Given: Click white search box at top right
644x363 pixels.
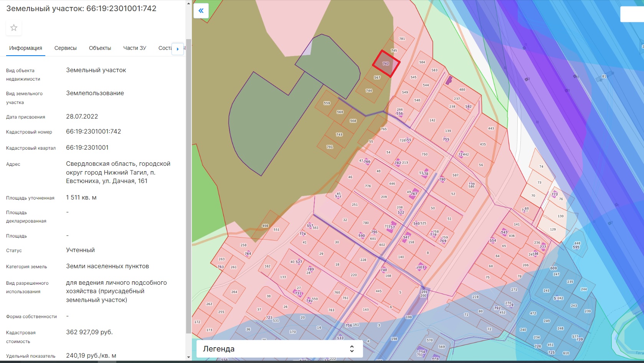Looking at the screenshot, I should click(x=632, y=14).
